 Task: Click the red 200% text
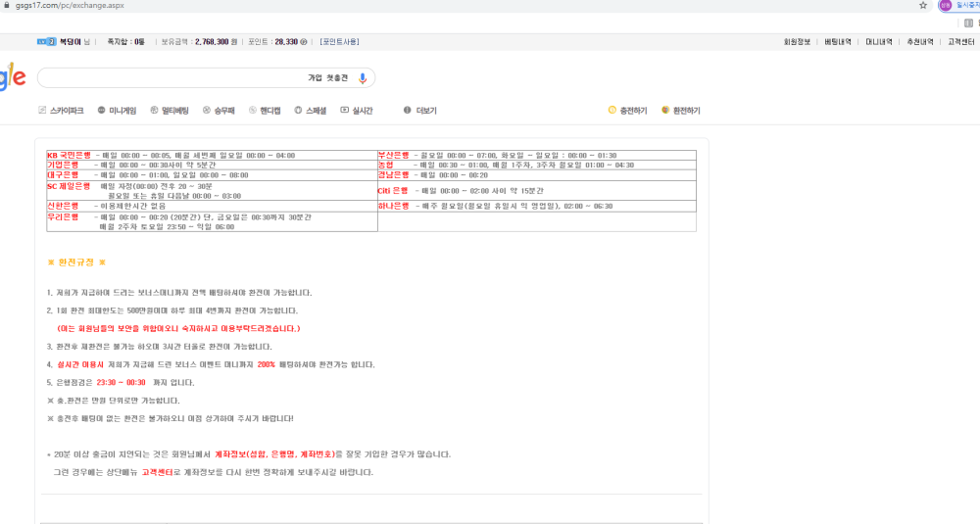(267, 364)
